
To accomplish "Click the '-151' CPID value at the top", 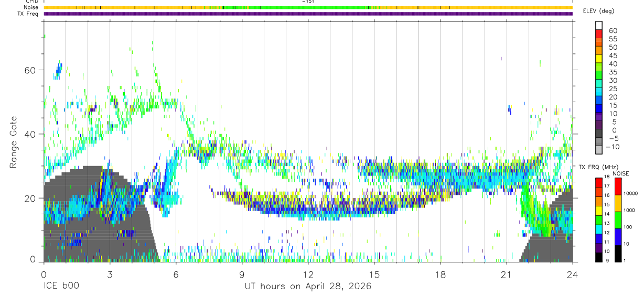I will [308, 2].
